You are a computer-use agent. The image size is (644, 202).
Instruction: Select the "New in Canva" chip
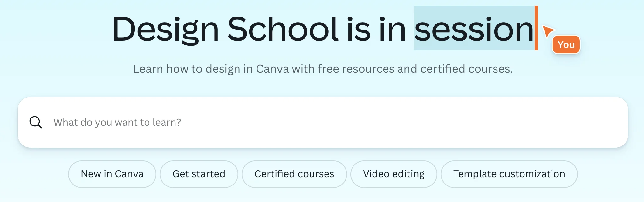tap(112, 174)
